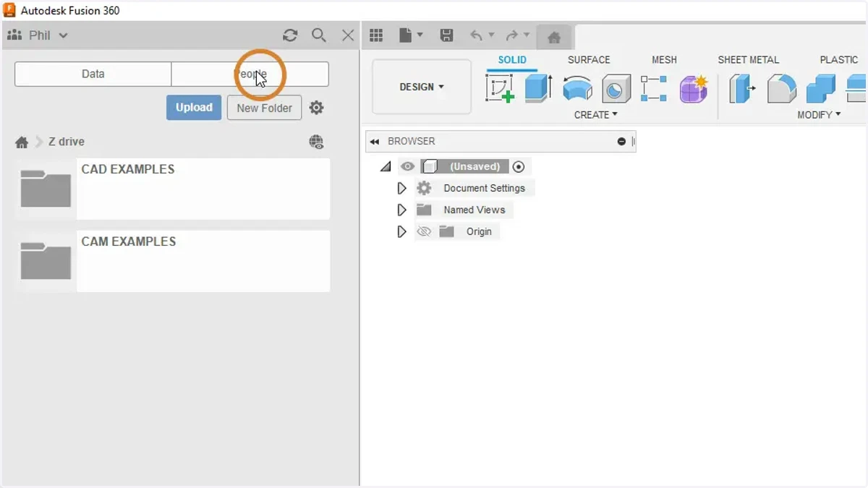The width and height of the screenshot is (868, 488).
Task: Collapse the BROWSER panel arrows
Action: [375, 142]
